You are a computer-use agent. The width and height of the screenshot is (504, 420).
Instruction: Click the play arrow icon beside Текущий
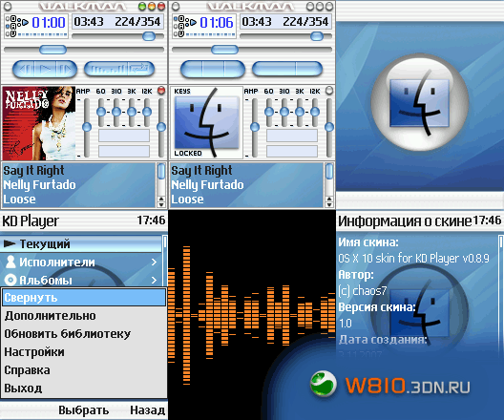(10, 243)
